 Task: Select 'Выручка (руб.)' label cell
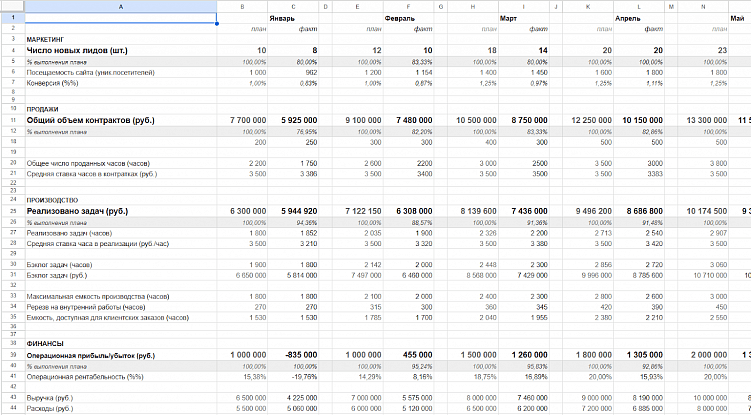(x=121, y=398)
